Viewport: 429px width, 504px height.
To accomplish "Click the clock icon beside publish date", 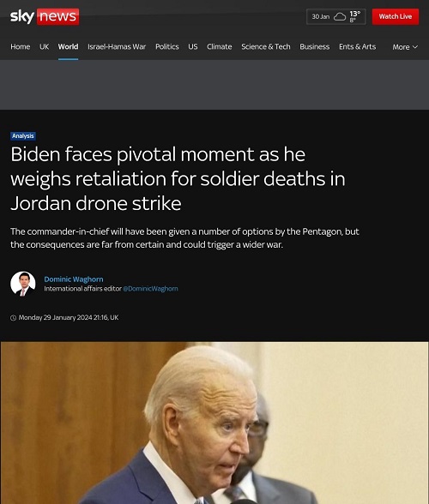I will coord(13,318).
